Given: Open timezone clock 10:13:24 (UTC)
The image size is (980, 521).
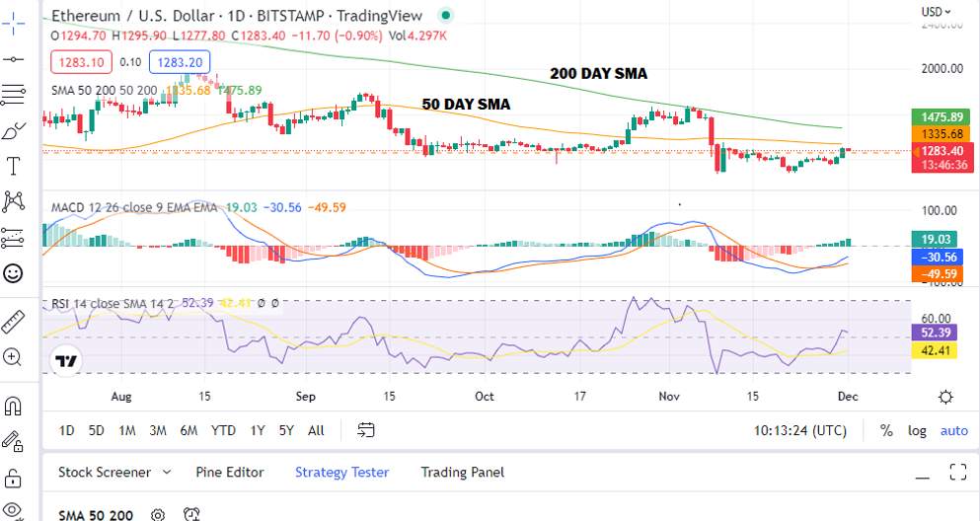Looking at the screenshot, I should pyautogui.click(x=800, y=430).
